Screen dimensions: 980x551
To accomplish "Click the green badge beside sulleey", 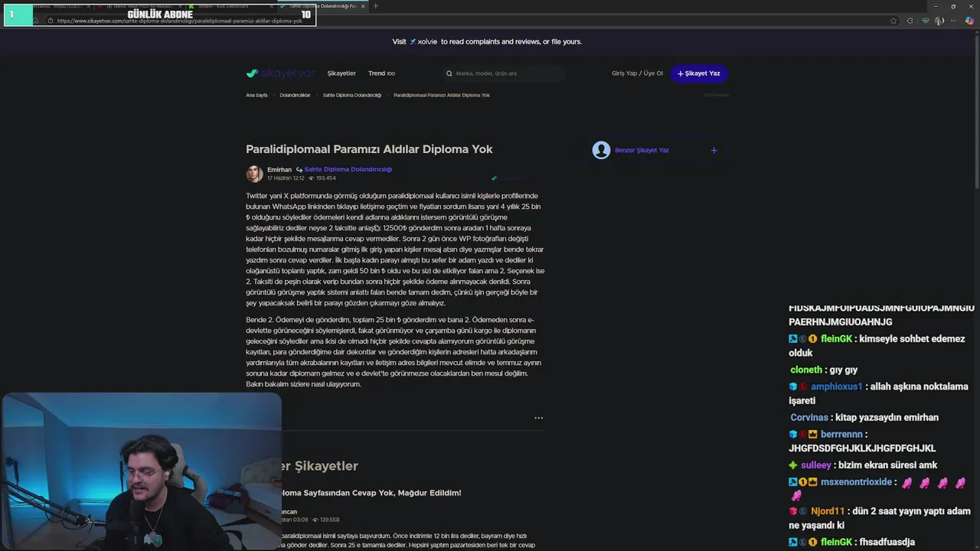I will (x=793, y=465).
